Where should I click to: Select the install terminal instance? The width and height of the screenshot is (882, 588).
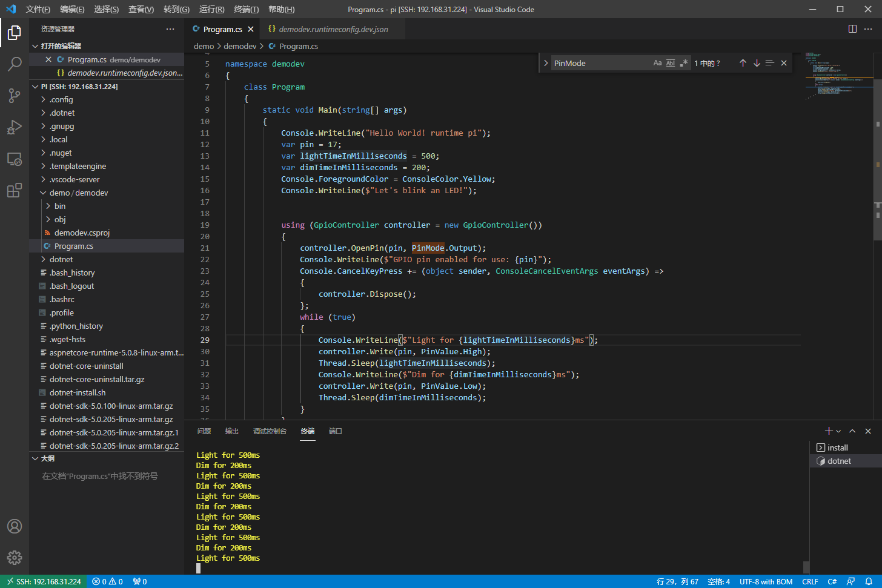pos(846,448)
